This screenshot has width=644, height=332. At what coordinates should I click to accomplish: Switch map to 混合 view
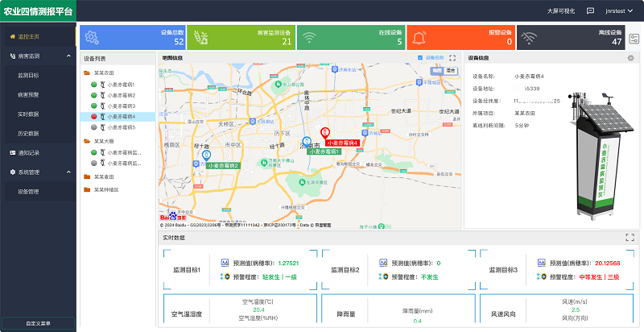(451, 71)
